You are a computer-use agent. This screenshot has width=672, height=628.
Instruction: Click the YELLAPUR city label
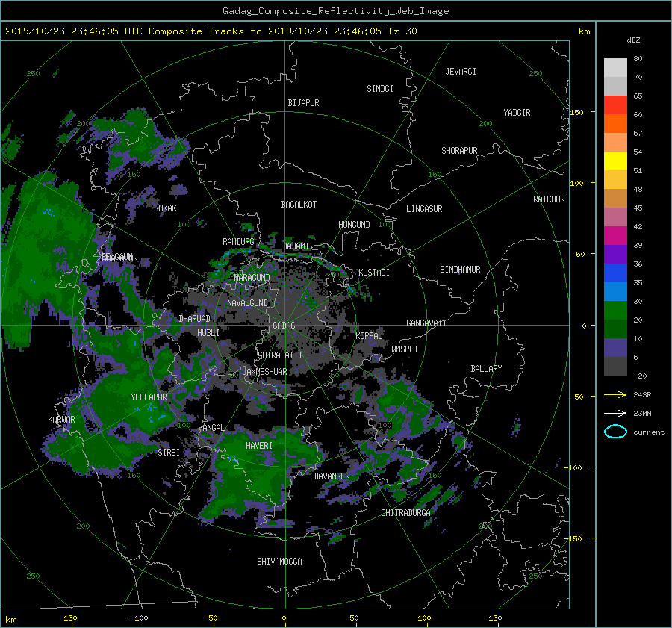coord(149,397)
